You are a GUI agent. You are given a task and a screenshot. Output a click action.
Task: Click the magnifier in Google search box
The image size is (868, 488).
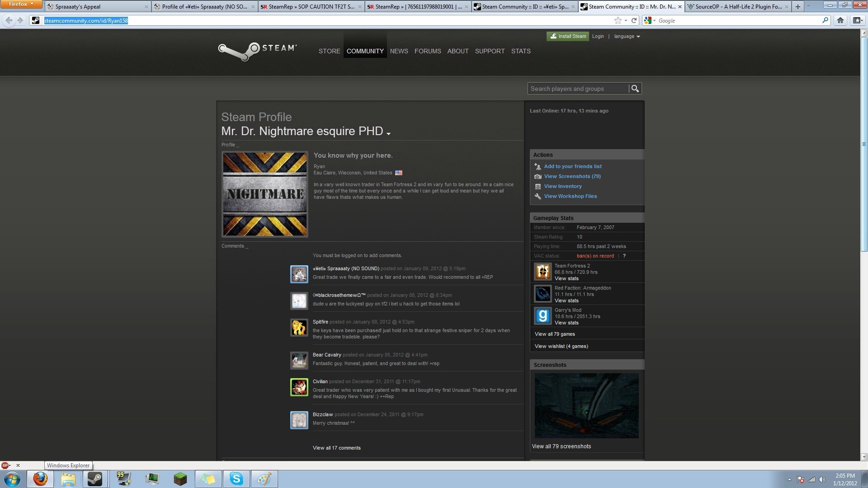(825, 20)
